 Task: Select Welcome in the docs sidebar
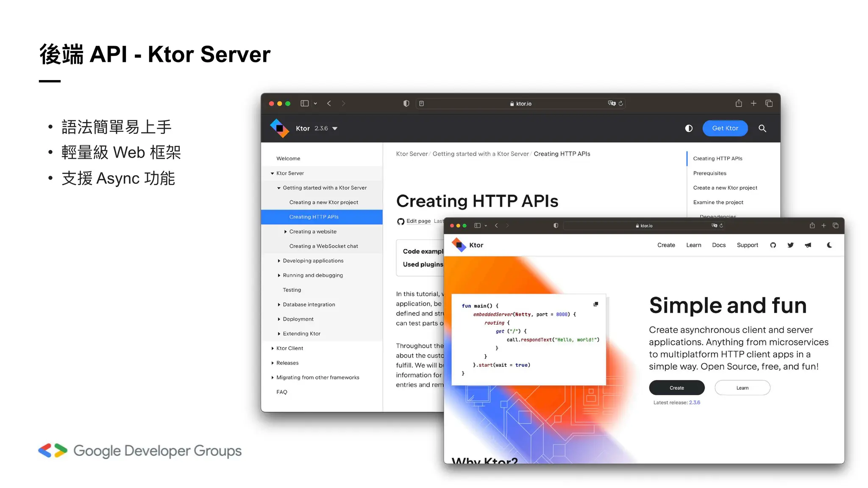288,158
